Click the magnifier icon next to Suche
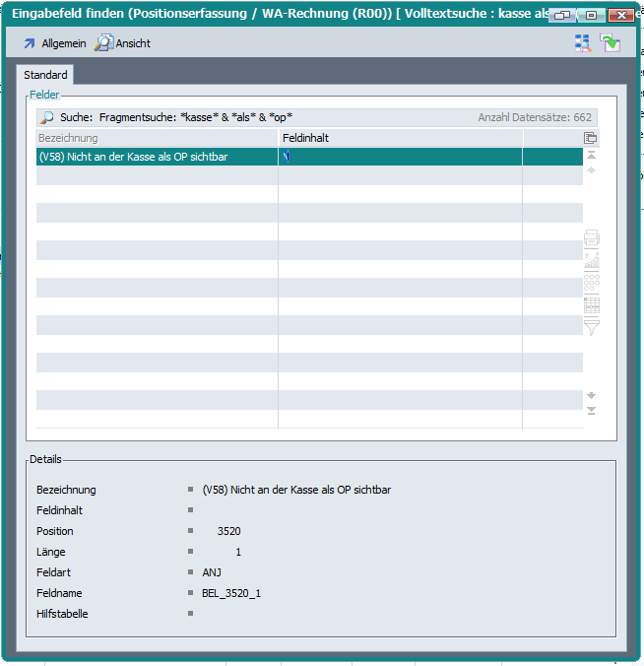The height and width of the screenshot is (666, 644). pos(46,117)
